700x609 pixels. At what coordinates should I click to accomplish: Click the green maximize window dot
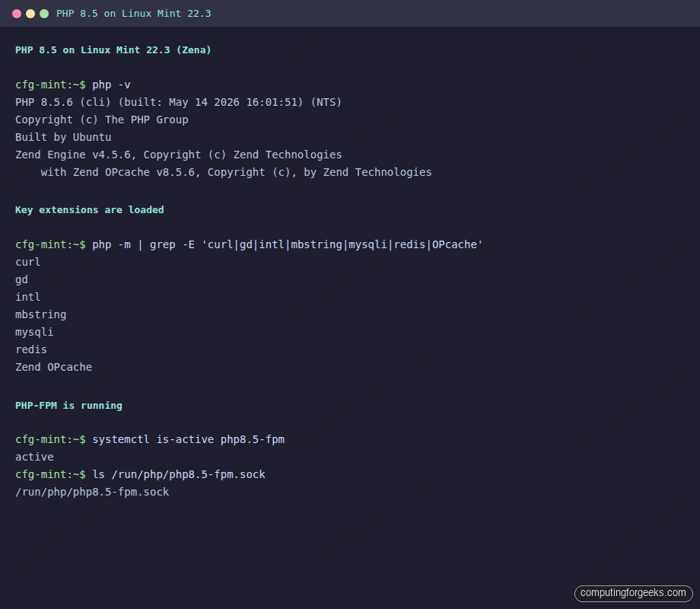pos(44,14)
